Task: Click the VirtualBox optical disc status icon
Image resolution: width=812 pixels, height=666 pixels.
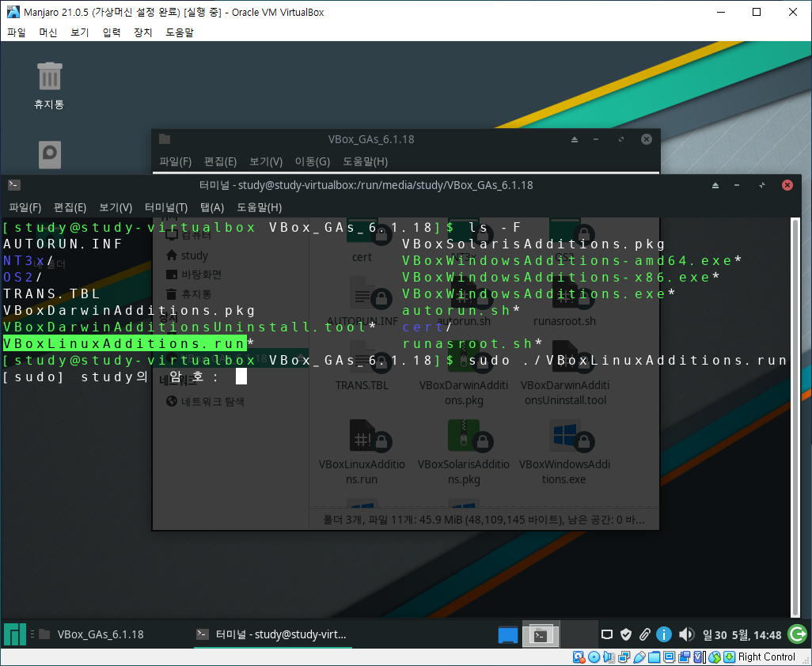Action: (x=594, y=657)
